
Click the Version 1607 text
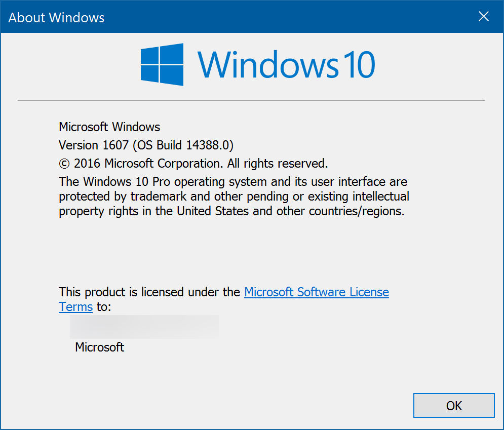point(94,145)
